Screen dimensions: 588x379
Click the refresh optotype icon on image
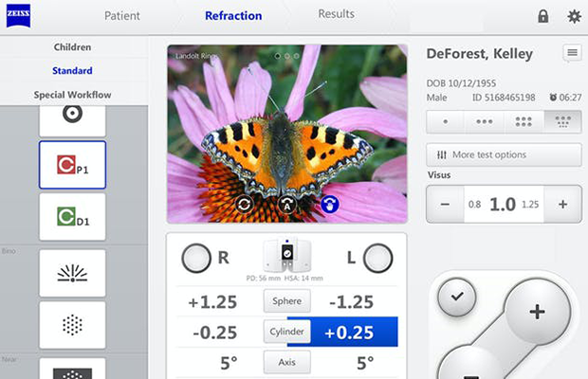coord(244,205)
